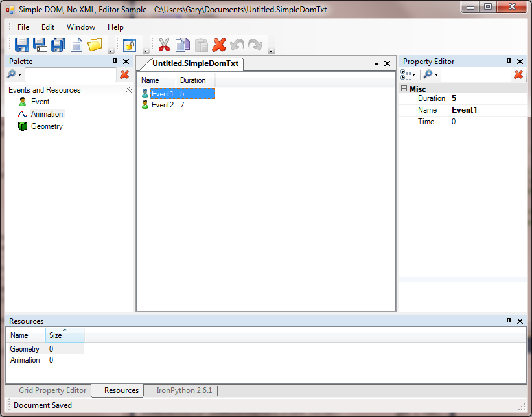Open the Edit menu
The image size is (532, 417).
pos(48,27)
